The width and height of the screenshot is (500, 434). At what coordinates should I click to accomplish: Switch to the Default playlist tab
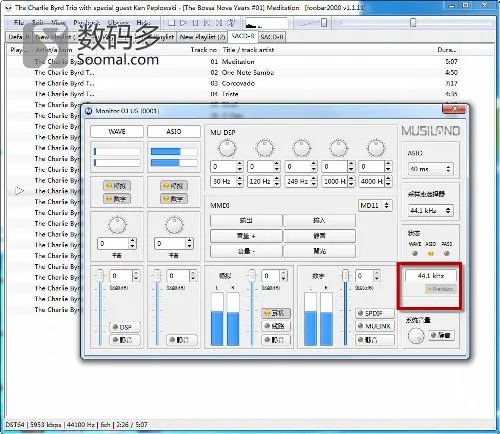pos(19,37)
